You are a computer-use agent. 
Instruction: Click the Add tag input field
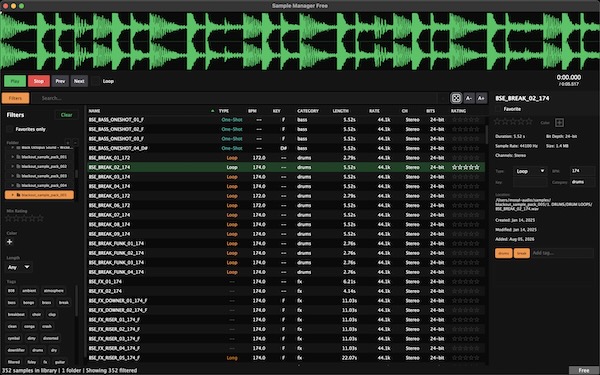pyautogui.click(x=562, y=253)
